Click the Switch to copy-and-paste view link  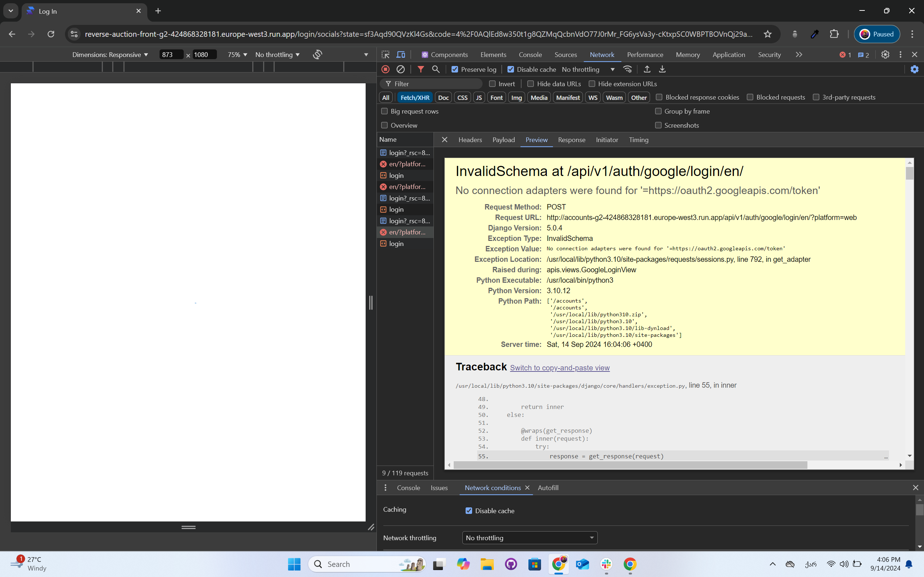click(559, 367)
